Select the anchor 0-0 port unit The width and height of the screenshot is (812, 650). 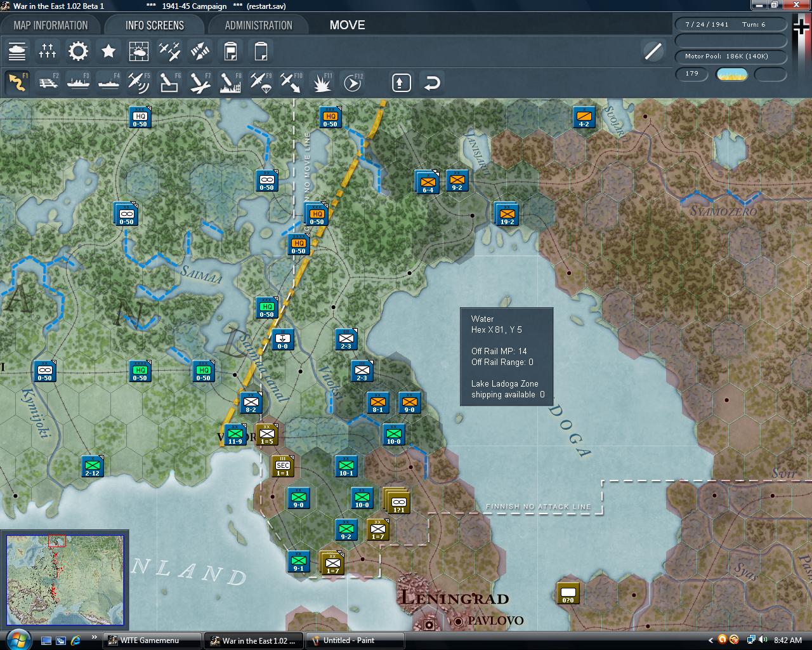pos(282,340)
